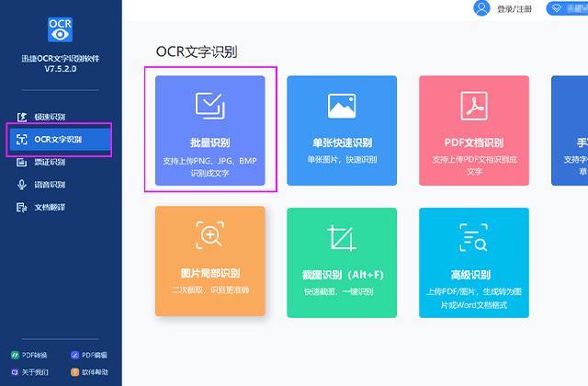
Task: Click 二次截取，识别更准确 description text
Action: point(210,290)
